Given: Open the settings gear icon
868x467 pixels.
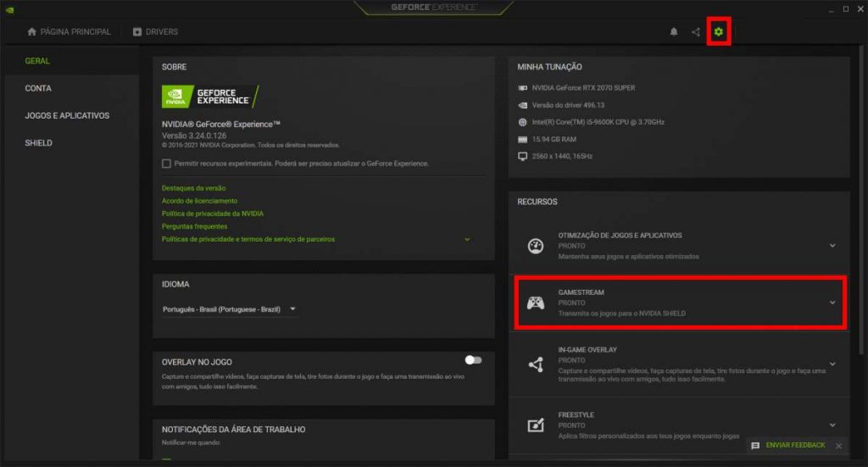Looking at the screenshot, I should pyautogui.click(x=719, y=32).
